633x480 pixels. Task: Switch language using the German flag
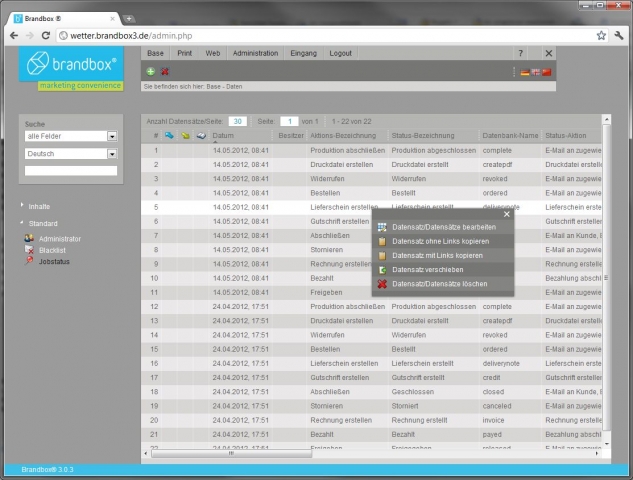[x=525, y=72]
